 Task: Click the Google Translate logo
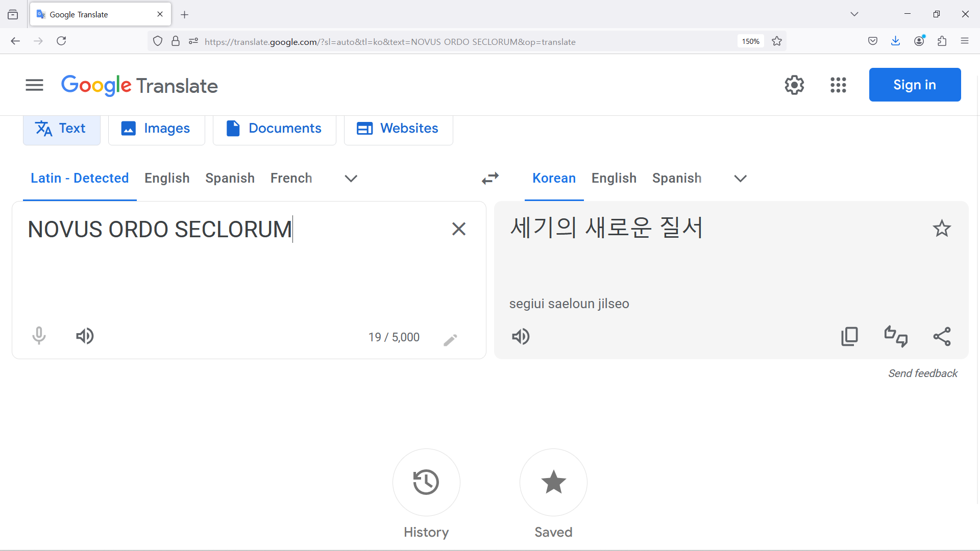click(x=139, y=86)
